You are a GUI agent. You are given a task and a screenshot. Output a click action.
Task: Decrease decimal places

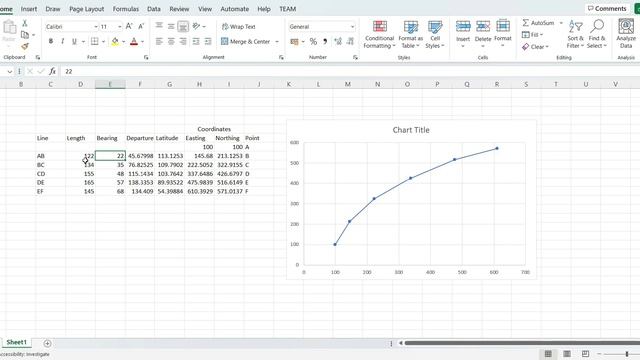(x=350, y=41)
